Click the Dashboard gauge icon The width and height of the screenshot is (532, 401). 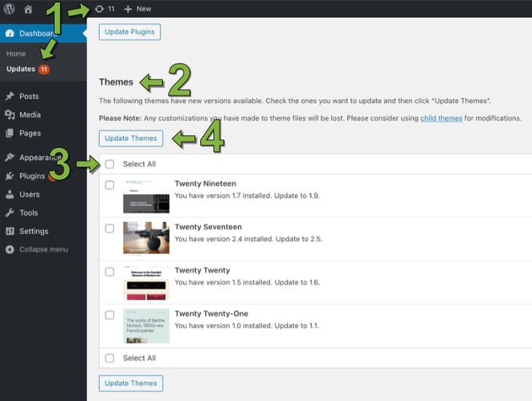[10, 33]
